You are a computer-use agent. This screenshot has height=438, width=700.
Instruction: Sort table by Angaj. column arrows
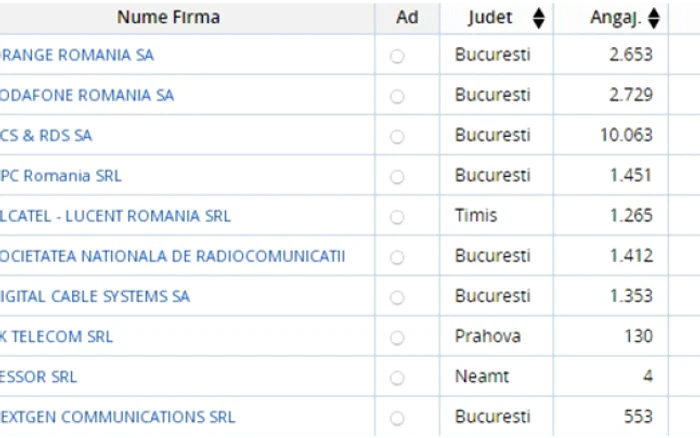(654, 18)
